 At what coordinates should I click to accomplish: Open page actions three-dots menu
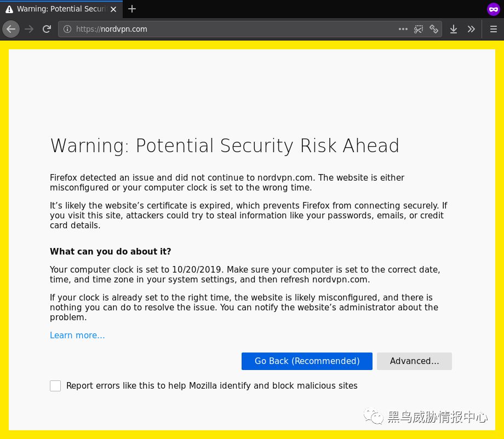point(403,29)
